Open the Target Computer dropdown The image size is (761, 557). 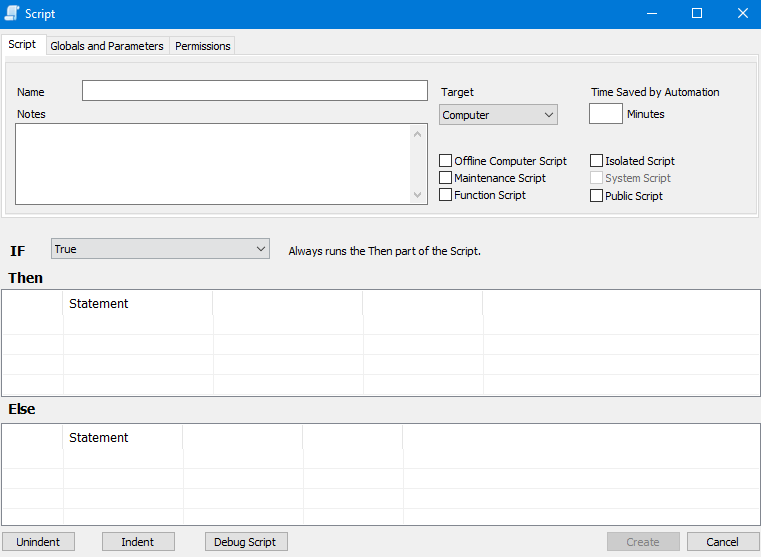click(x=498, y=115)
